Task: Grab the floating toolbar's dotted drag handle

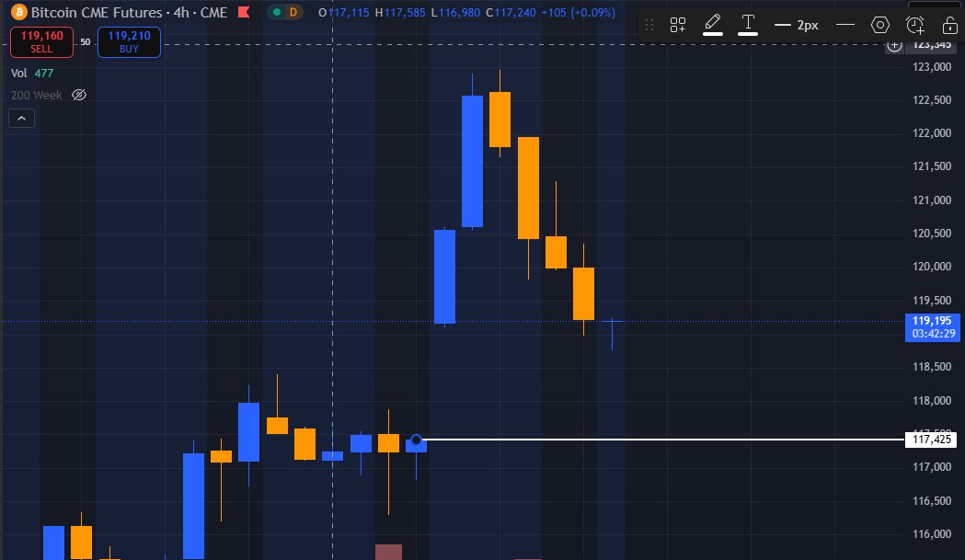Action: (649, 25)
